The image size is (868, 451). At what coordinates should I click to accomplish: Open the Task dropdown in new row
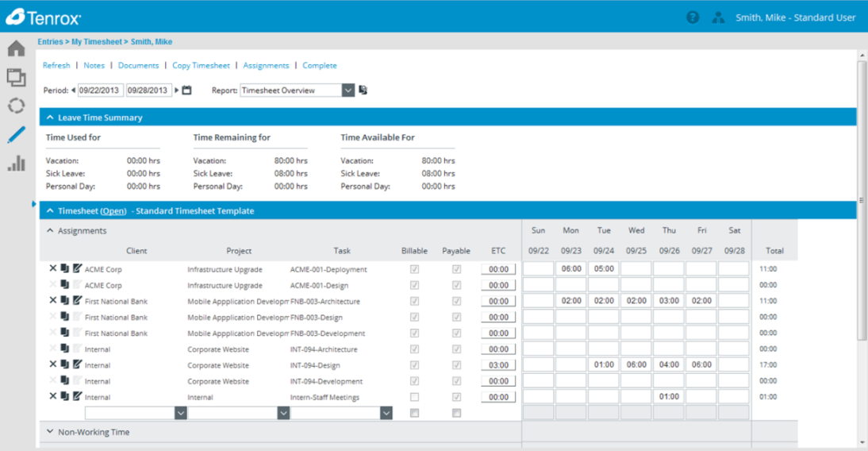[x=386, y=413]
